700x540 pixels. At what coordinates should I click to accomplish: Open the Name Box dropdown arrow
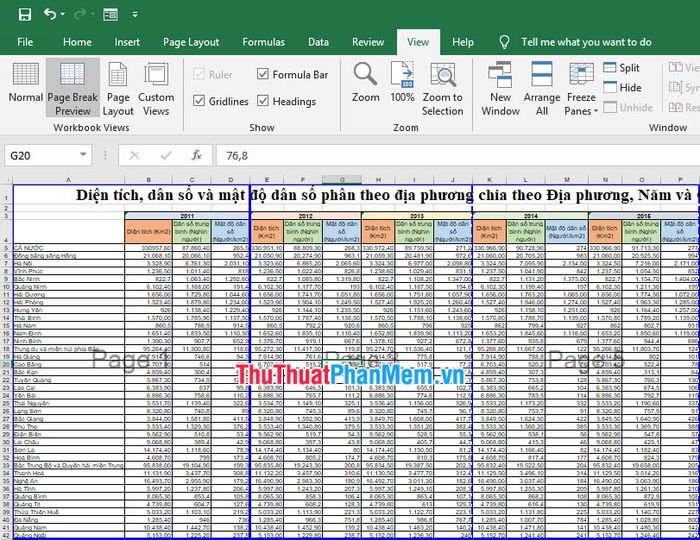point(84,155)
